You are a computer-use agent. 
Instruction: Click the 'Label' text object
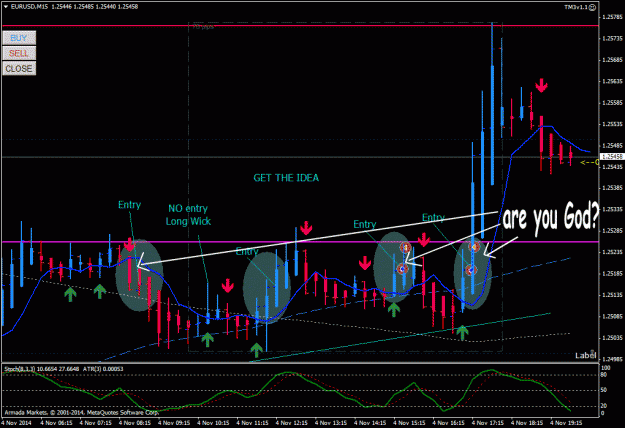586,355
